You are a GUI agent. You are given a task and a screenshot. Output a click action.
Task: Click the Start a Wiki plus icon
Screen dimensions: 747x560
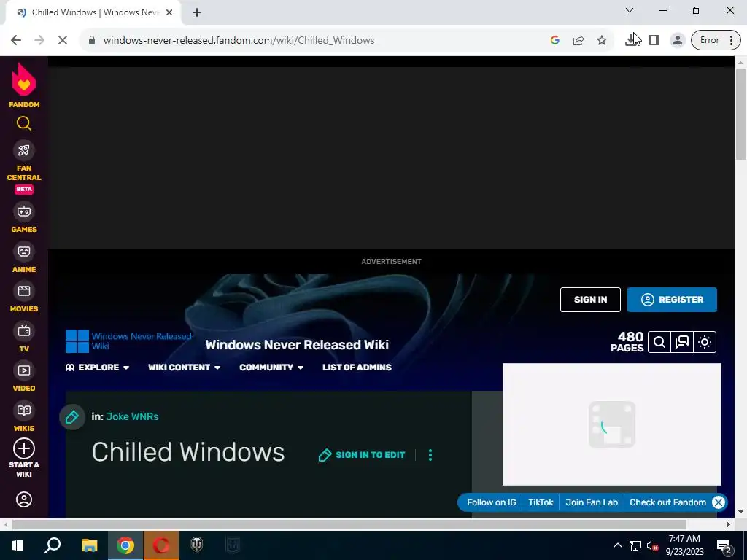(24, 448)
